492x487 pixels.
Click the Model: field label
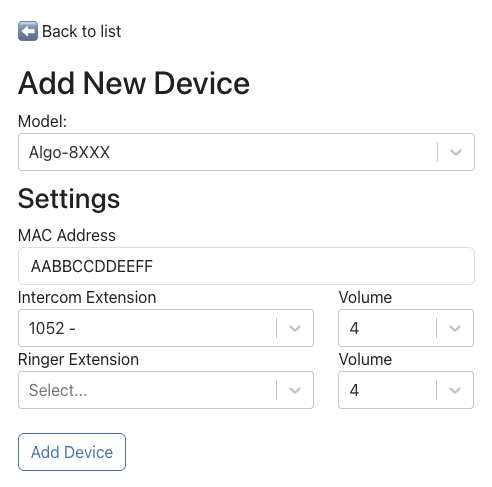42,121
